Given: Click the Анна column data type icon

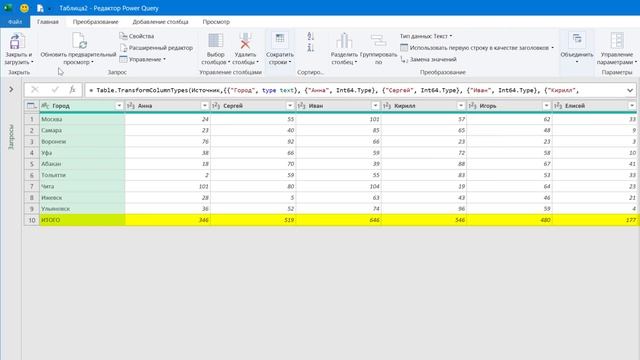Looking at the screenshot, I should tap(131, 106).
